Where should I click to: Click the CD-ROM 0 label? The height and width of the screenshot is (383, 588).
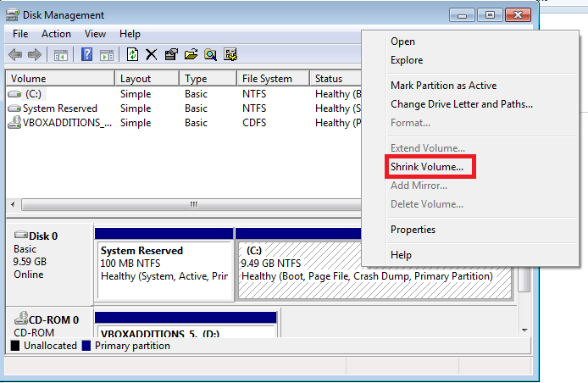53,320
